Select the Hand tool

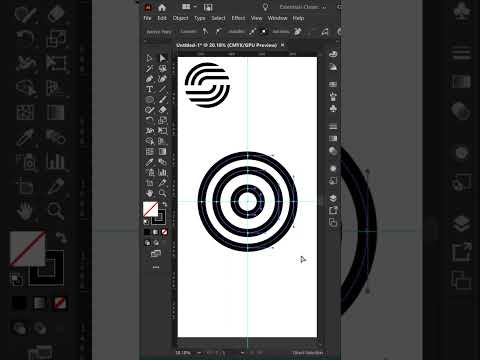[x=149, y=193]
